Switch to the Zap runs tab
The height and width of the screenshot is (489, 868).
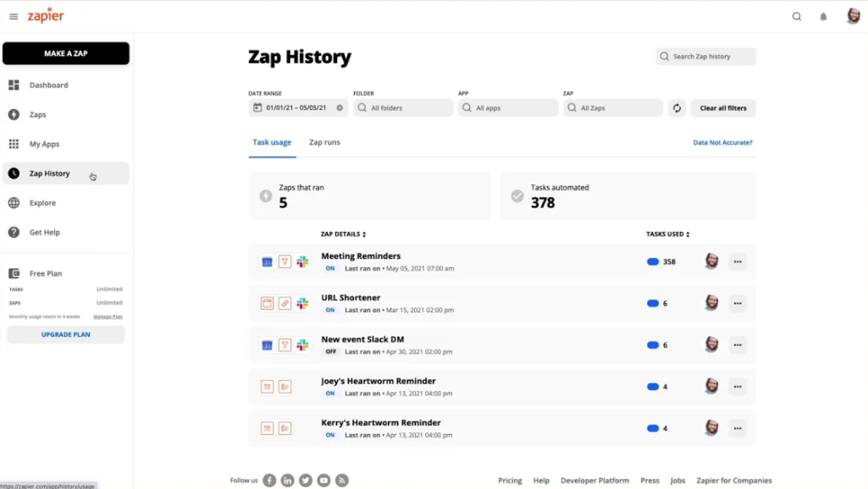(323, 142)
